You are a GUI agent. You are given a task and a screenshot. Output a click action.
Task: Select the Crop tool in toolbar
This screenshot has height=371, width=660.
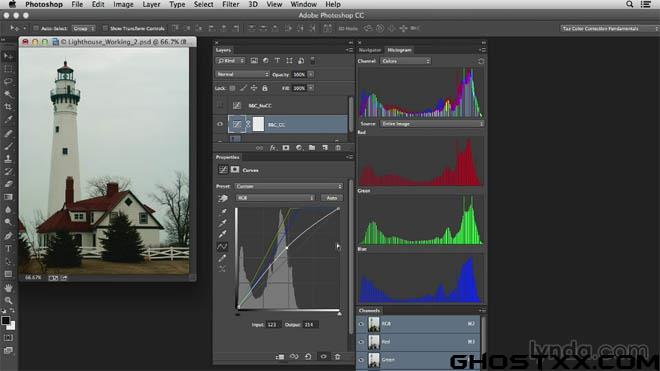[x=8, y=107]
